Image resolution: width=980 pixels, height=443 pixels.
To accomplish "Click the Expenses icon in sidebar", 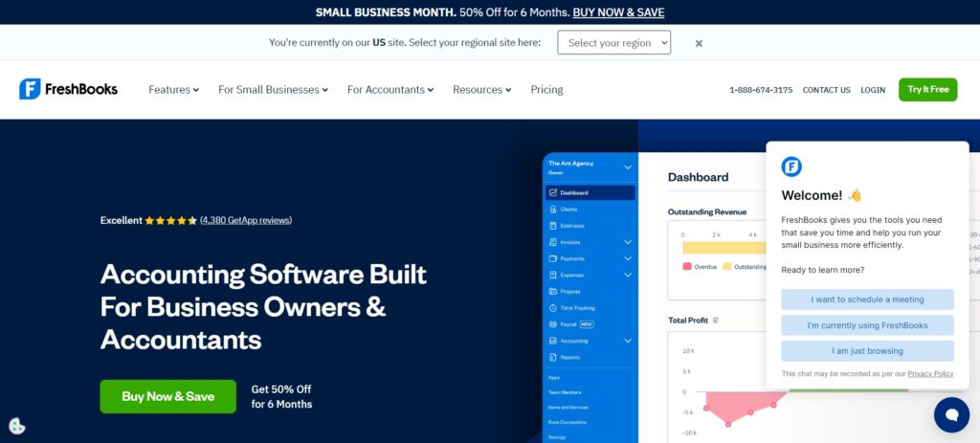I will [552, 275].
